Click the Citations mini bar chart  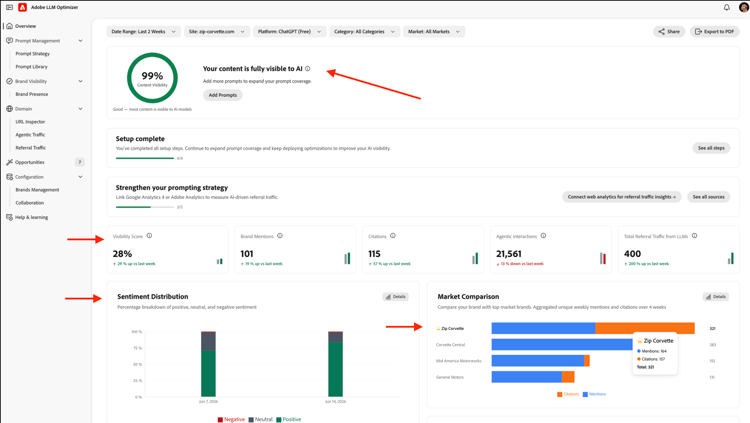pyautogui.click(x=475, y=258)
